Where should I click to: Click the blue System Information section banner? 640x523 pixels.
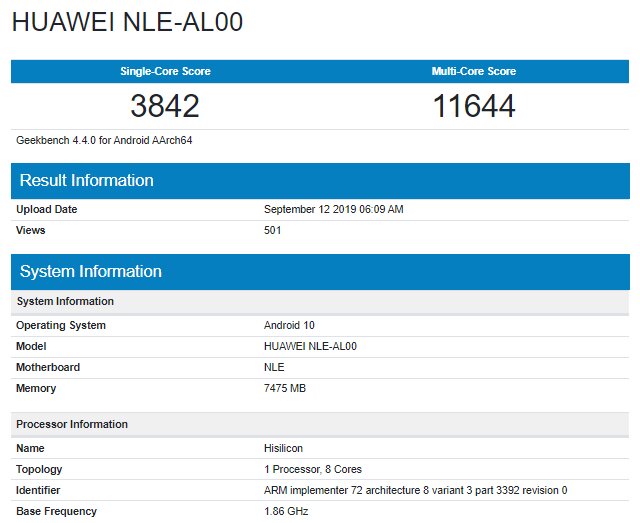pyautogui.click(x=91, y=272)
